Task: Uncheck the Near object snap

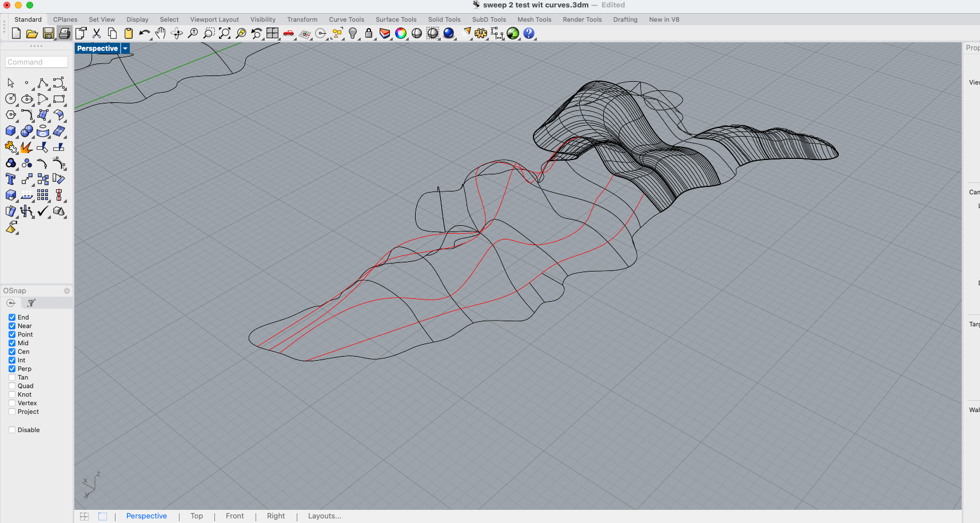Action: [x=12, y=326]
